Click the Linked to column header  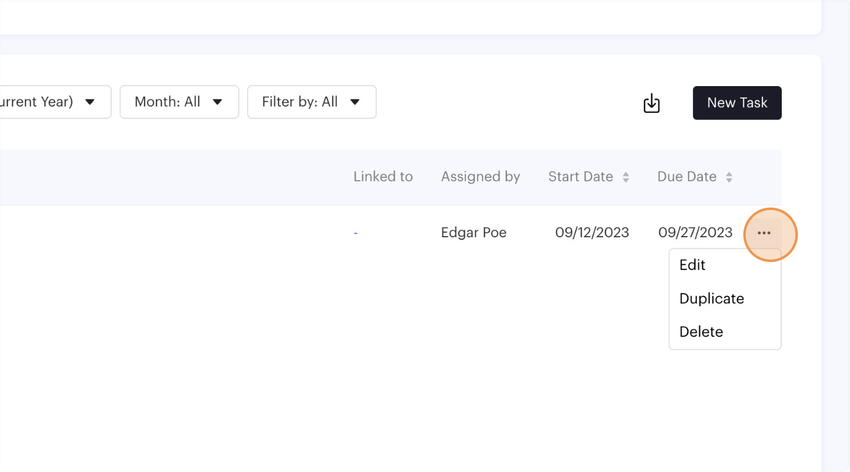(x=383, y=177)
